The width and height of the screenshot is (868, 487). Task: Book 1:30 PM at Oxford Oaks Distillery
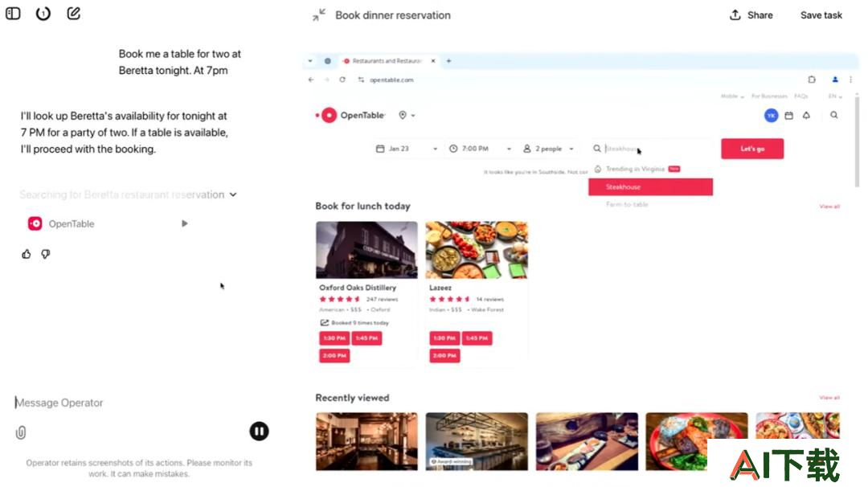point(334,338)
